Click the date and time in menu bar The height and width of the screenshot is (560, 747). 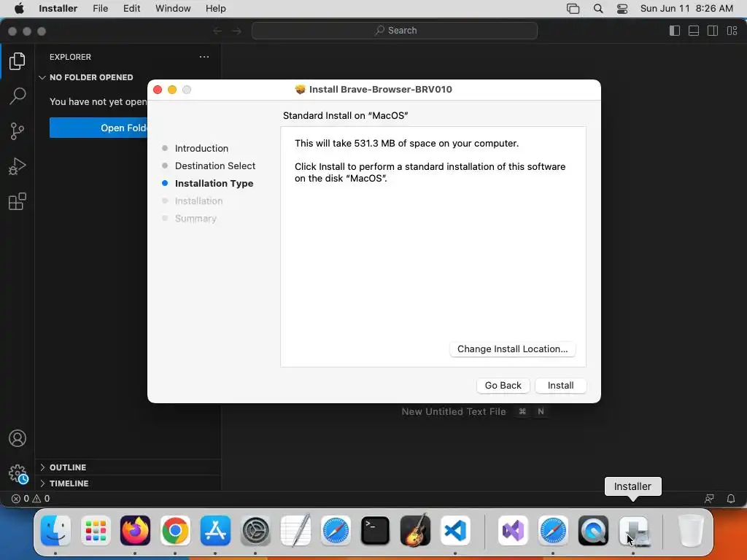point(686,9)
